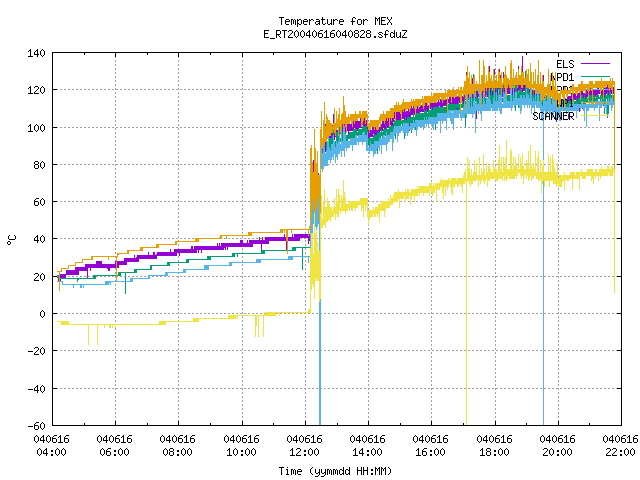The image size is (640, 480).
Task: Pick the yellow SCANNER legend line sample
Action: 595,116
